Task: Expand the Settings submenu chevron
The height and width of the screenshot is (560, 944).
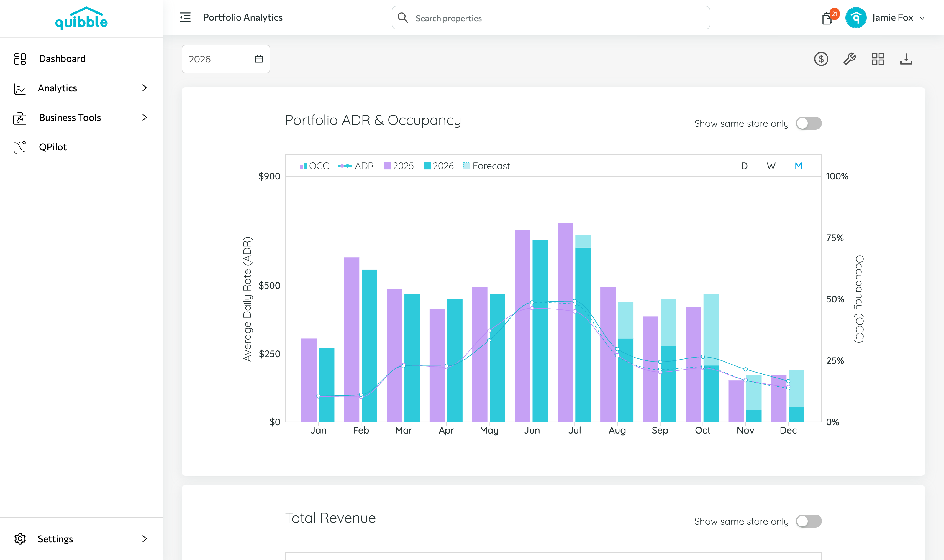Action: [x=145, y=538]
